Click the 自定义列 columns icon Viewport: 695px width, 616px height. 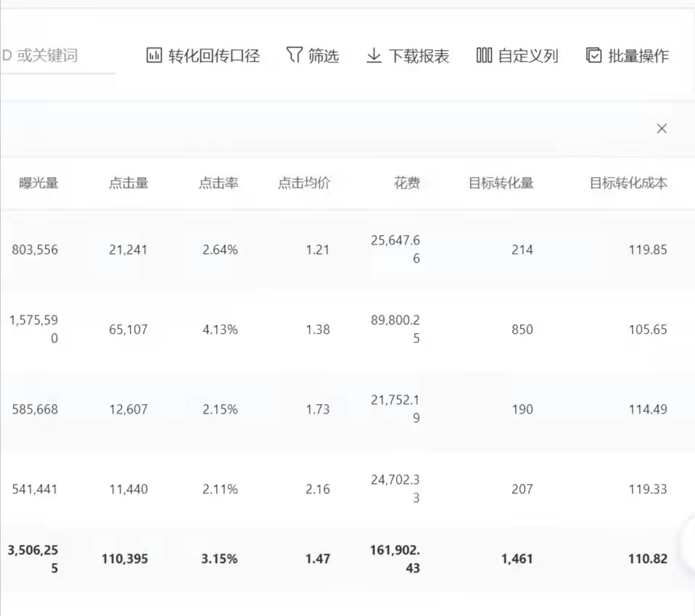pos(484,55)
